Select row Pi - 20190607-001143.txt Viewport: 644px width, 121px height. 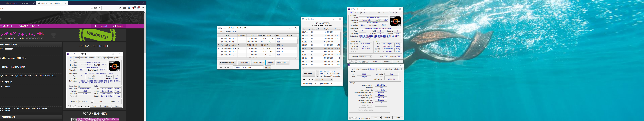tap(257, 55)
